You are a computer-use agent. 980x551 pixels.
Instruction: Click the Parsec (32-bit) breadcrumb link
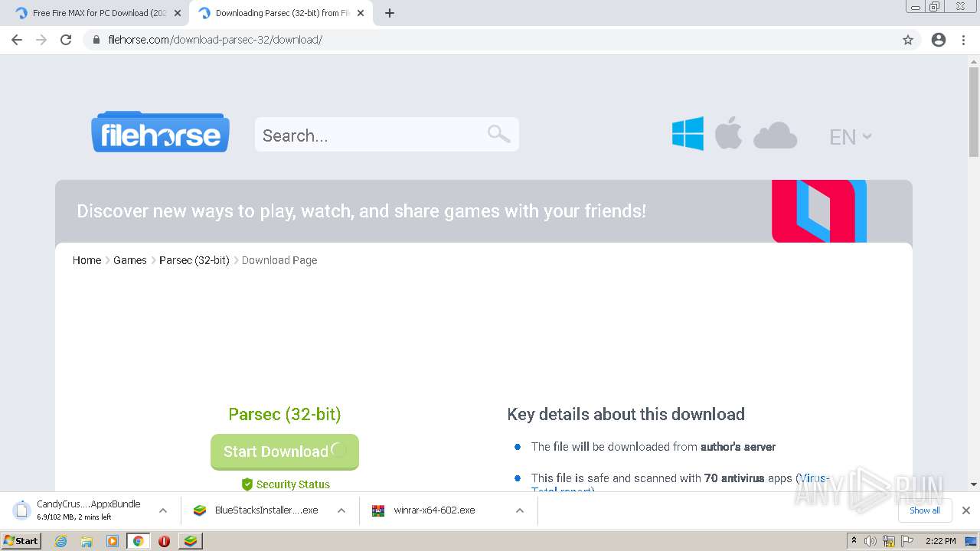pos(194,260)
